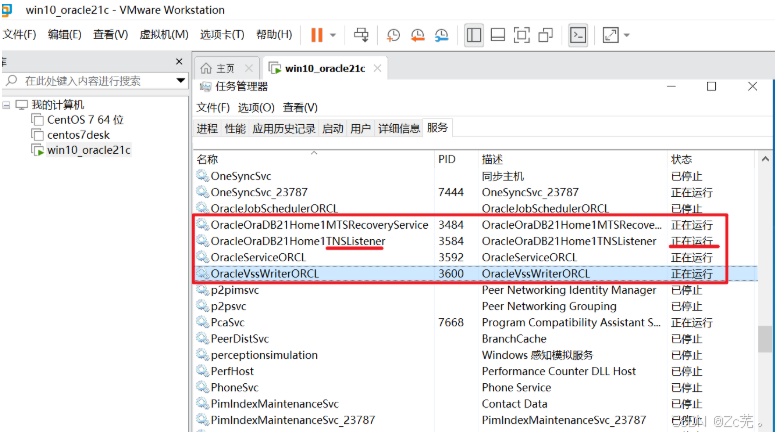Select PhoneSvc service row

(474, 388)
